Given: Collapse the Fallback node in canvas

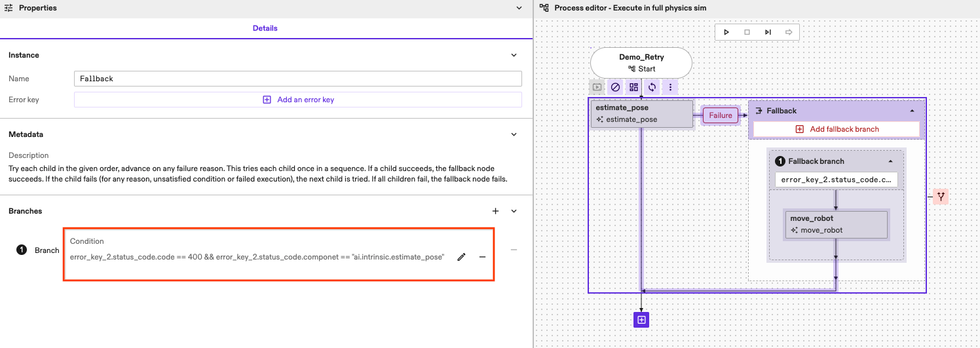Looking at the screenshot, I should click(x=912, y=111).
